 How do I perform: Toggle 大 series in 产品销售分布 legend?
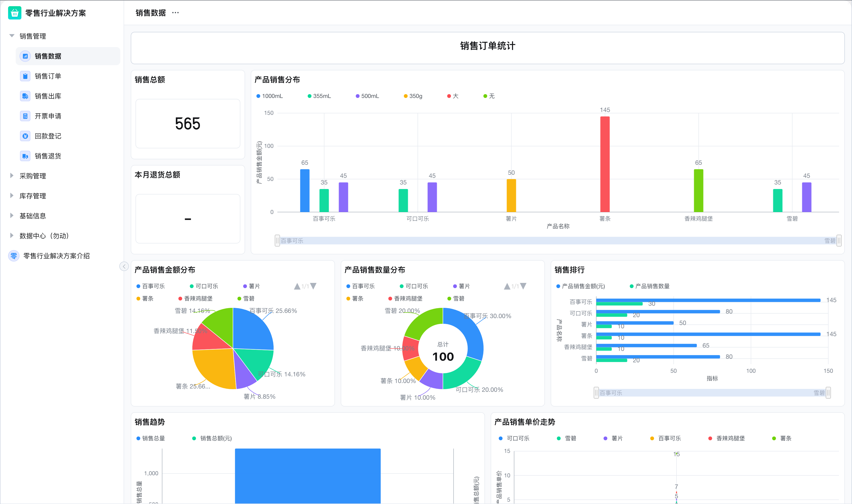[453, 96]
